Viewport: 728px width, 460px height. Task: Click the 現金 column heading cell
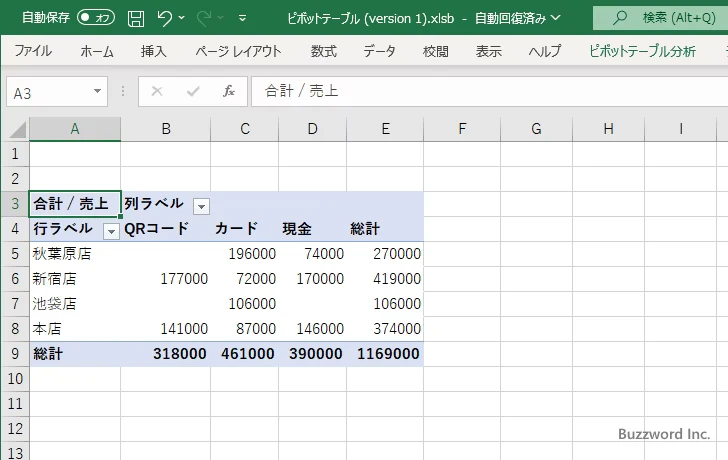click(x=312, y=229)
